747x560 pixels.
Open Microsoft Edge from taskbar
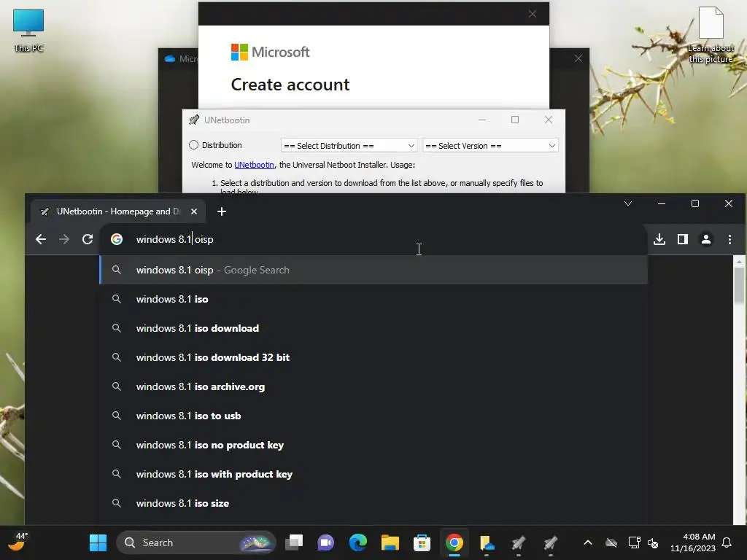tap(357, 542)
